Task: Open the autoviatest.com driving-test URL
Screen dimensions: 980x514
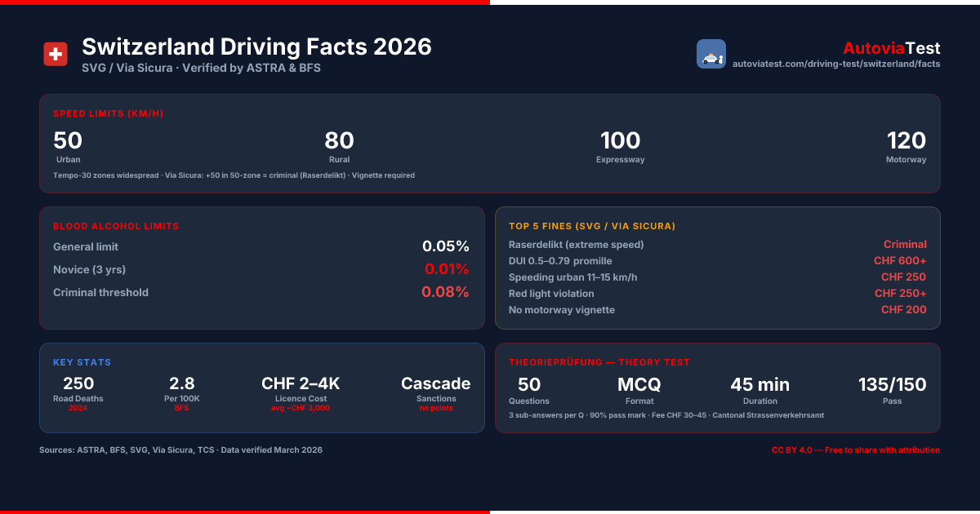Action: 836,64
